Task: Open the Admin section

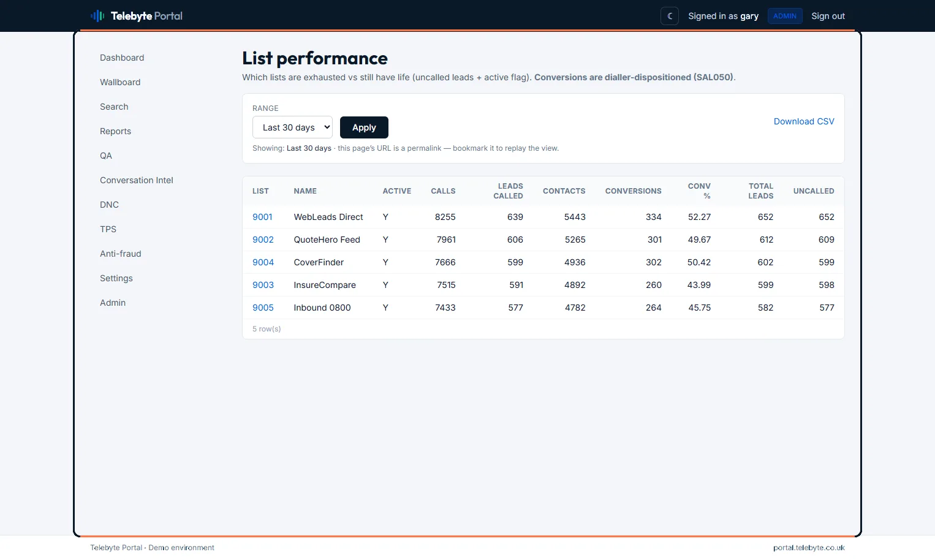Action: pyautogui.click(x=113, y=303)
